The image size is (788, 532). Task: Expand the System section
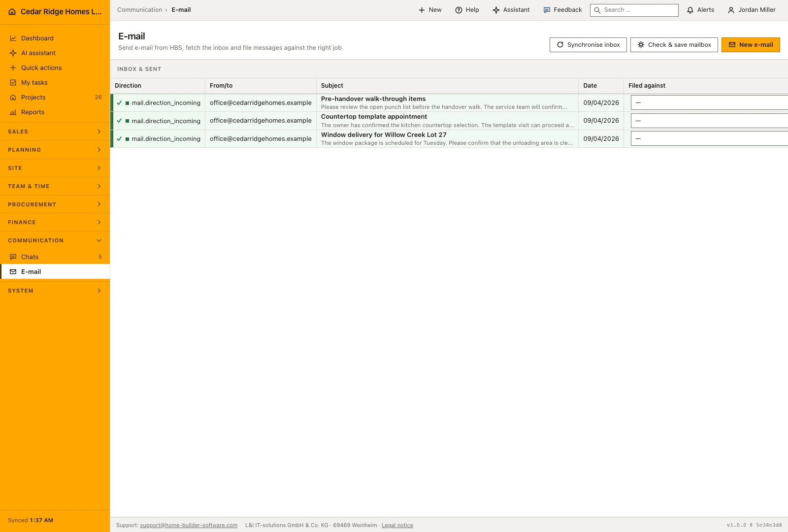(x=55, y=291)
